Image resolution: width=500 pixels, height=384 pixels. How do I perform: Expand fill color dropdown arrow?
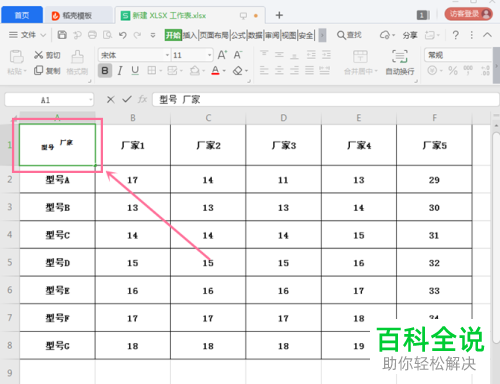(x=203, y=71)
